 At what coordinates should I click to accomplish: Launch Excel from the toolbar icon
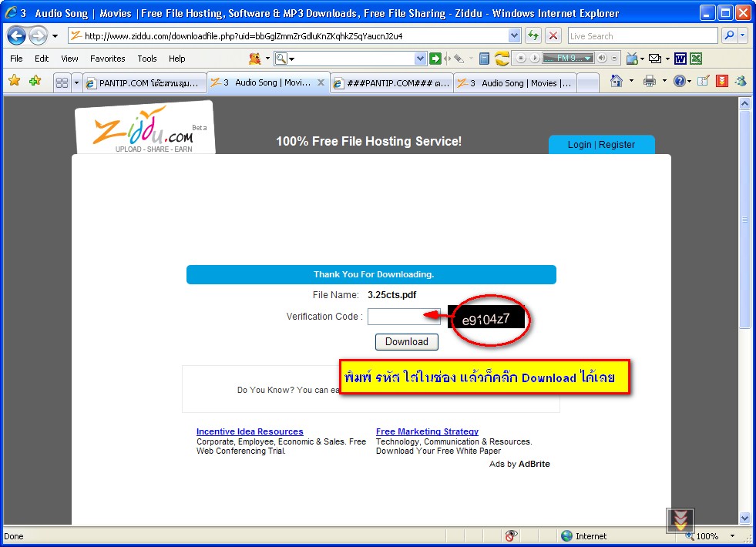click(696, 59)
